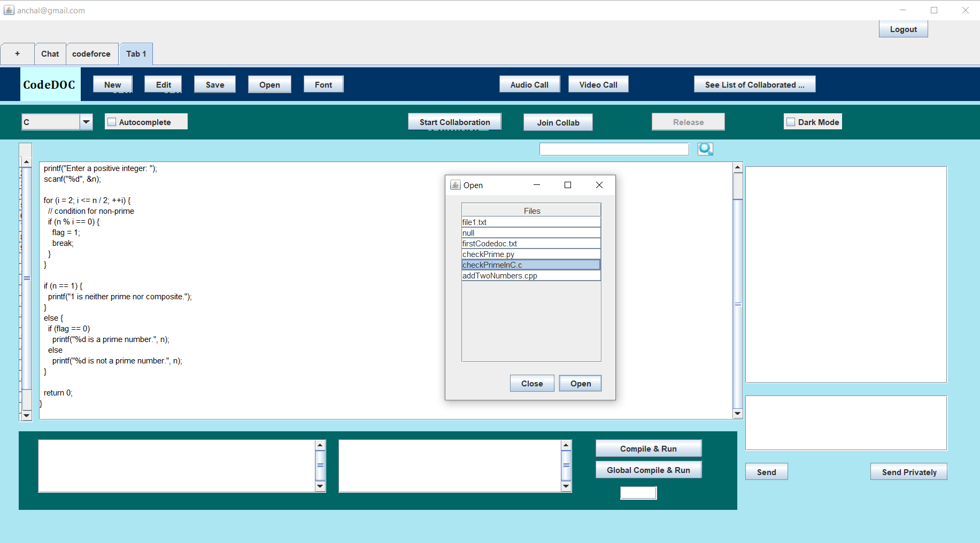Open See List of Collaborated button
980x543 pixels.
[754, 84]
